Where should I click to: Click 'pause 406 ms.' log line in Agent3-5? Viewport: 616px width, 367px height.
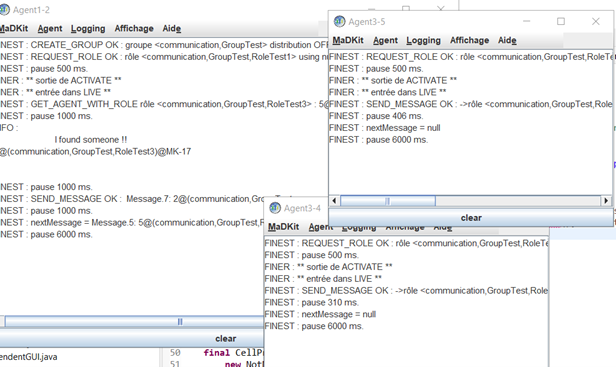(376, 116)
